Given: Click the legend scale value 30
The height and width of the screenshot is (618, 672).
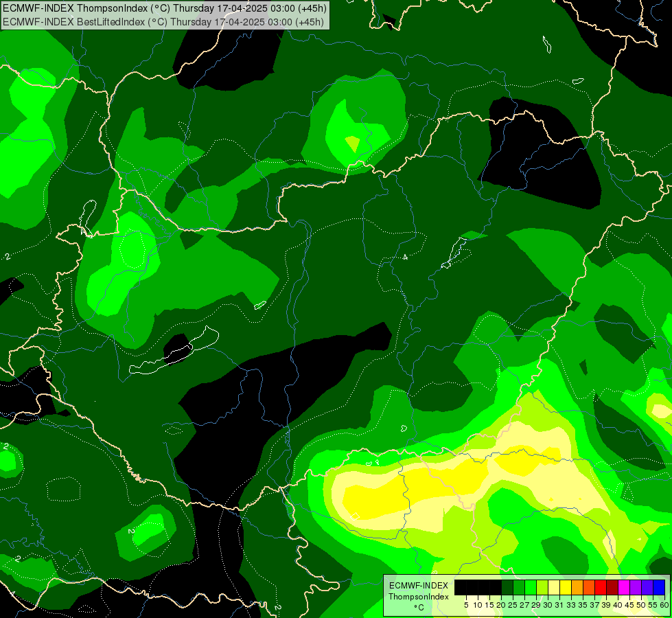Looking at the screenshot, I should 548,605.
